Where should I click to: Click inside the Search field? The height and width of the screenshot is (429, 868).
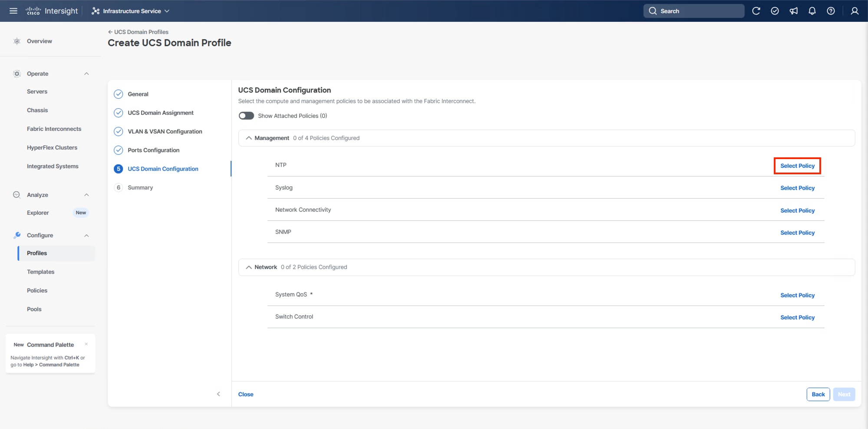click(x=693, y=11)
